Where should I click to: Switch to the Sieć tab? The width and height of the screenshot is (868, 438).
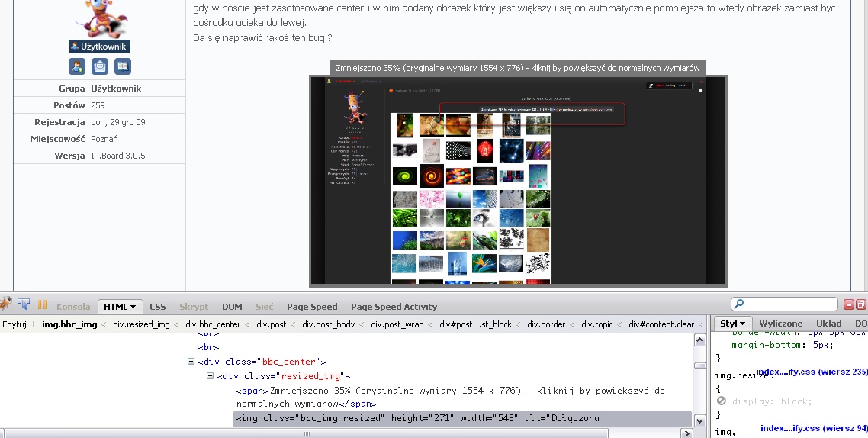265,307
